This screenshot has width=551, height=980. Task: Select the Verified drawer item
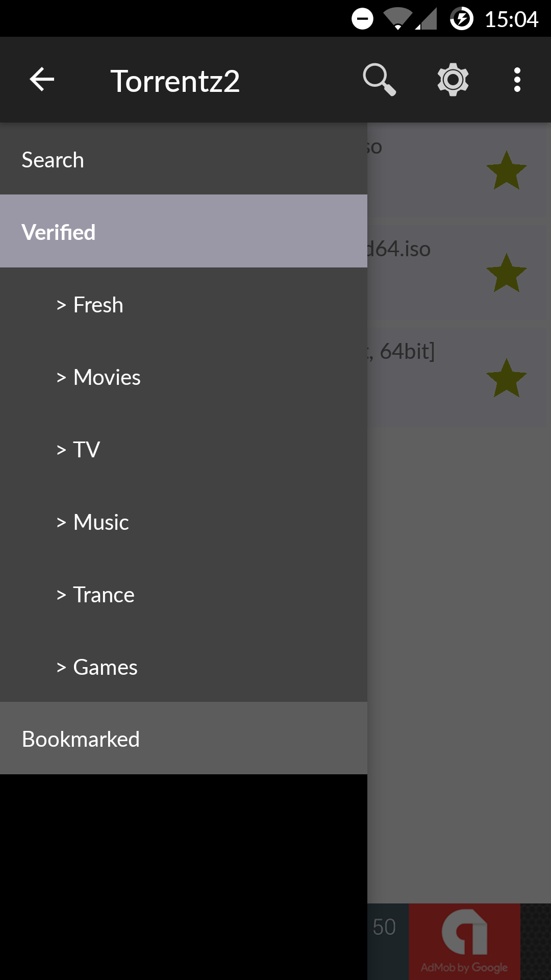pyautogui.click(x=184, y=232)
